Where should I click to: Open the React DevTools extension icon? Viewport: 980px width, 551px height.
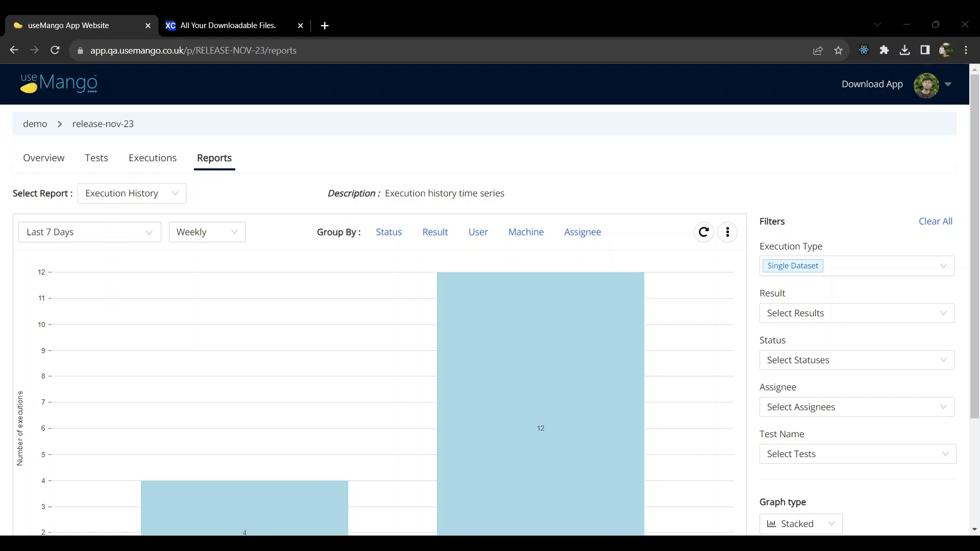pyautogui.click(x=864, y=50)
